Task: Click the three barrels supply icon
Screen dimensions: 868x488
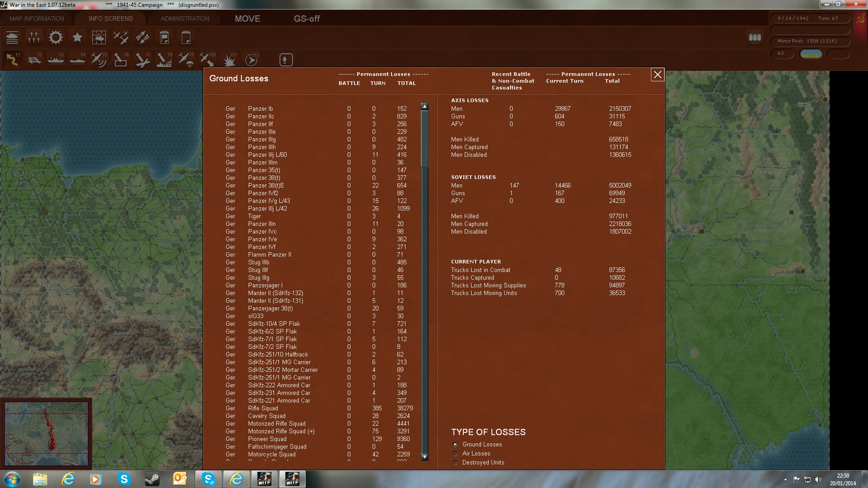Action: (755, 38)
